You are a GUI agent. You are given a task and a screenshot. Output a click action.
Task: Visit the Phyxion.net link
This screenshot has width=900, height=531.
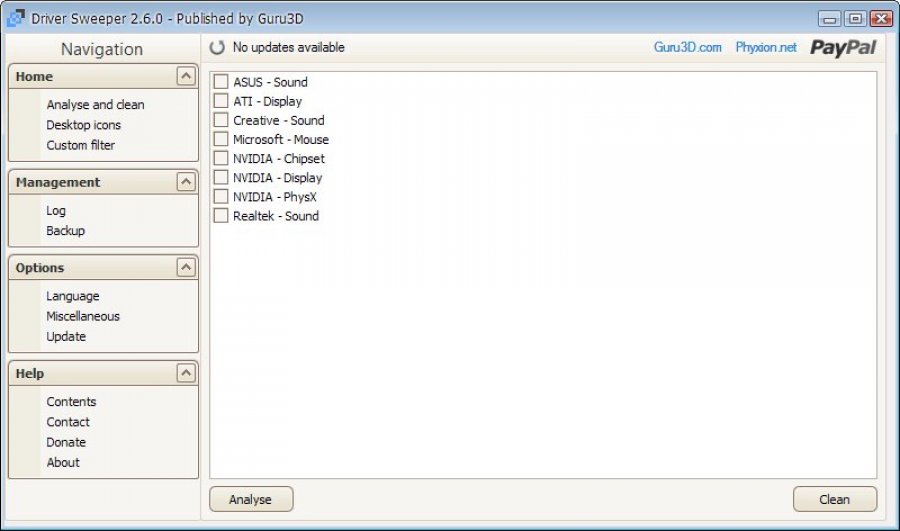[x=766, y=48]
